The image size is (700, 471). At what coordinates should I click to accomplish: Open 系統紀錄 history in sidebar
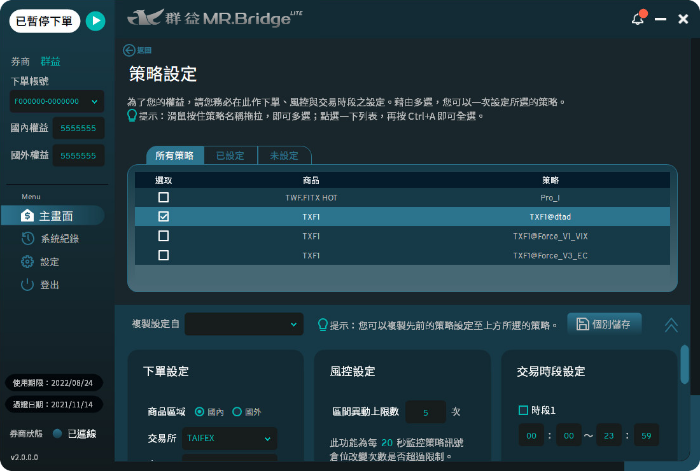tap(54, 239)
